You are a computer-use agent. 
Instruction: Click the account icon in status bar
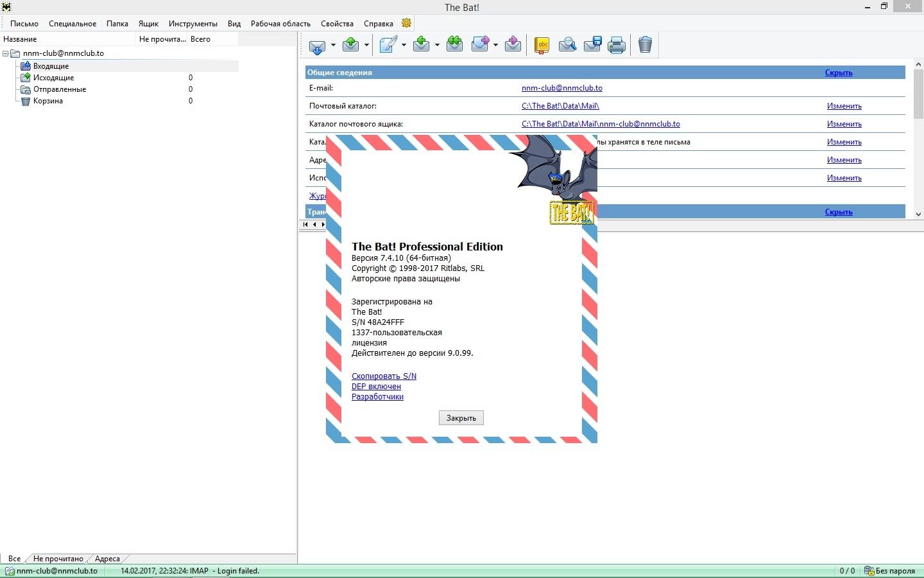point(10,571)
